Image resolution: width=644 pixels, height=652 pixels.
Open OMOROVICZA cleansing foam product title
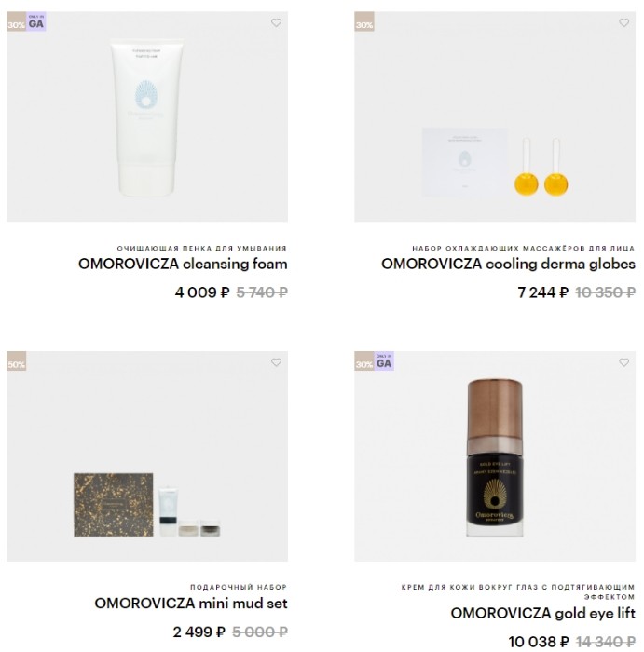click(x=183, y=264)
